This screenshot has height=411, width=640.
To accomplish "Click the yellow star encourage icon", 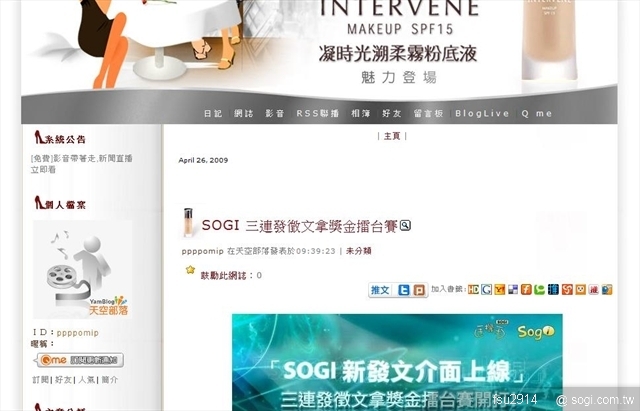I will pos(190,269).
